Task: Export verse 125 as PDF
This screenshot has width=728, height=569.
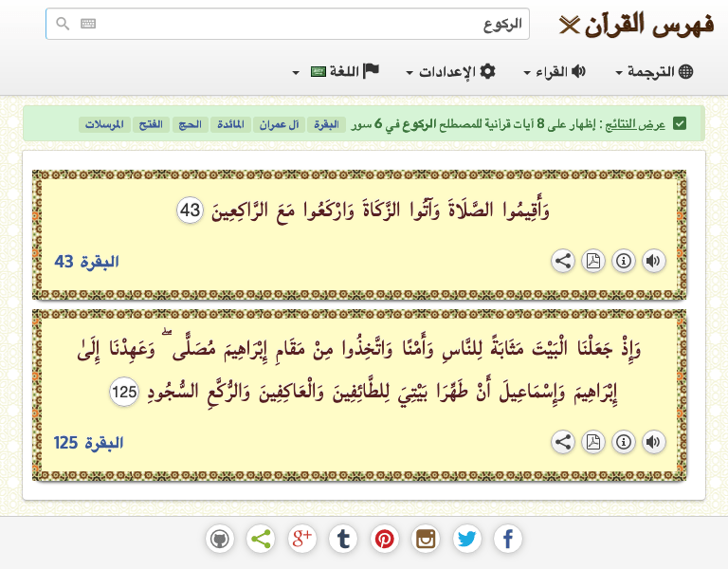Action: coord(593,442)
